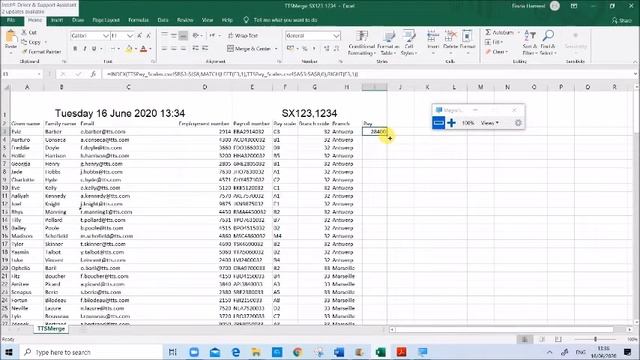The height and width of the screenshot is (360, 640).
Task: Click the Merge & Center button
Action: pyautogui.click(x=249, y=49)
